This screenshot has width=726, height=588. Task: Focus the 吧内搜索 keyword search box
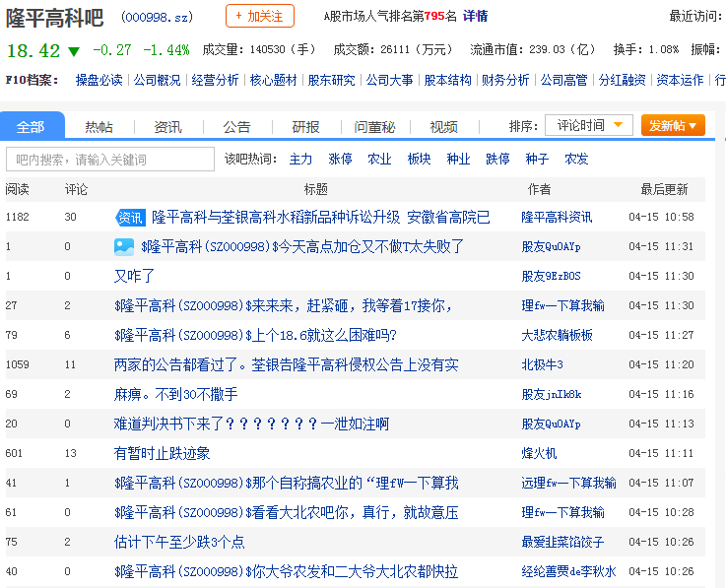[x=109, y=160]
